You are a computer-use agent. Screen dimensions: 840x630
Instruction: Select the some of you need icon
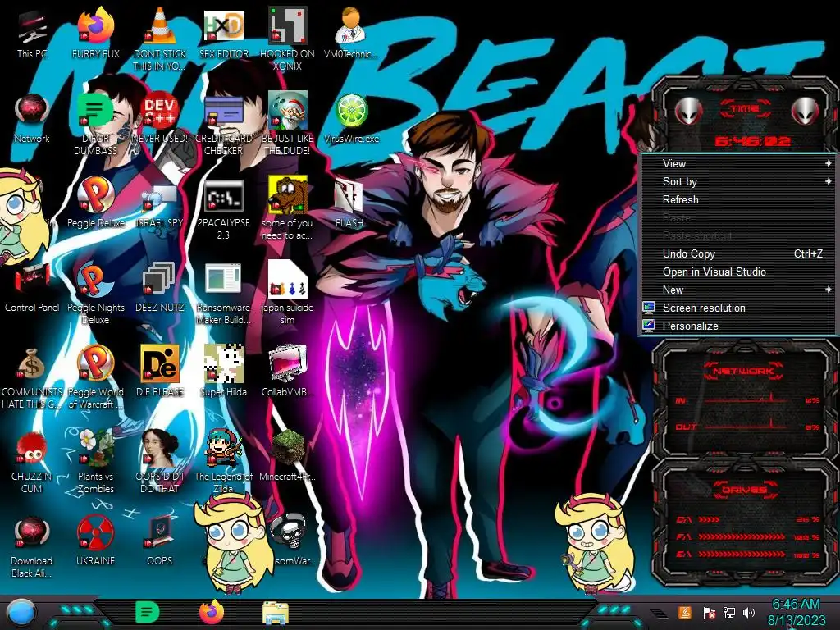(x=288, y=195)
